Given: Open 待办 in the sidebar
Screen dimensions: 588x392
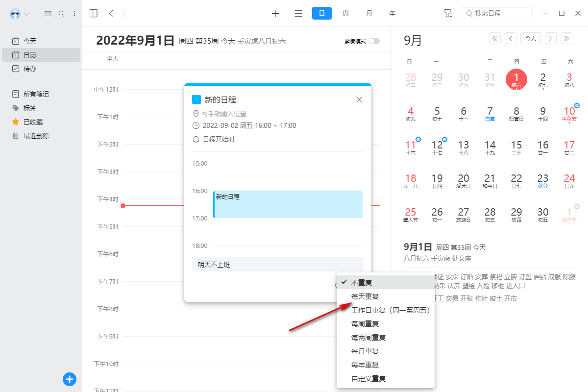Looking at the screenshot, I should tap(41, 69).
